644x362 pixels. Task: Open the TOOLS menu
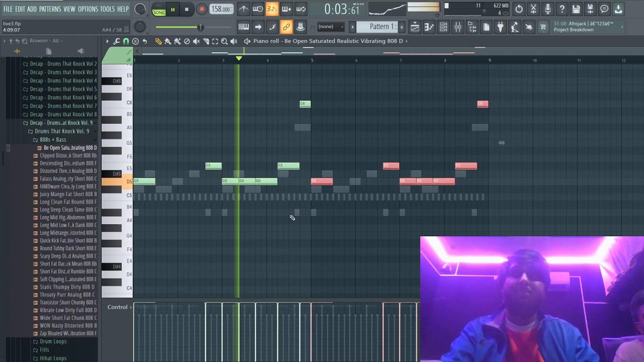(x=107, y=9)
